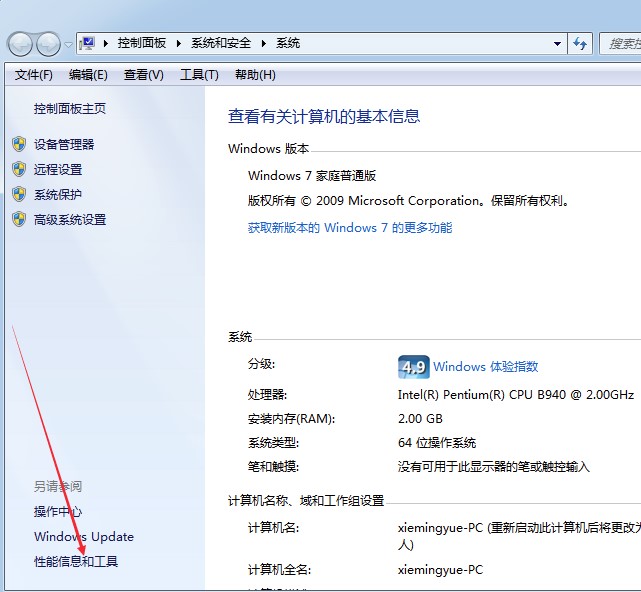641x592 pixels.
Task: Click the 版权所有 2009 Microsoft Corporation text
Action: [408, 201]
